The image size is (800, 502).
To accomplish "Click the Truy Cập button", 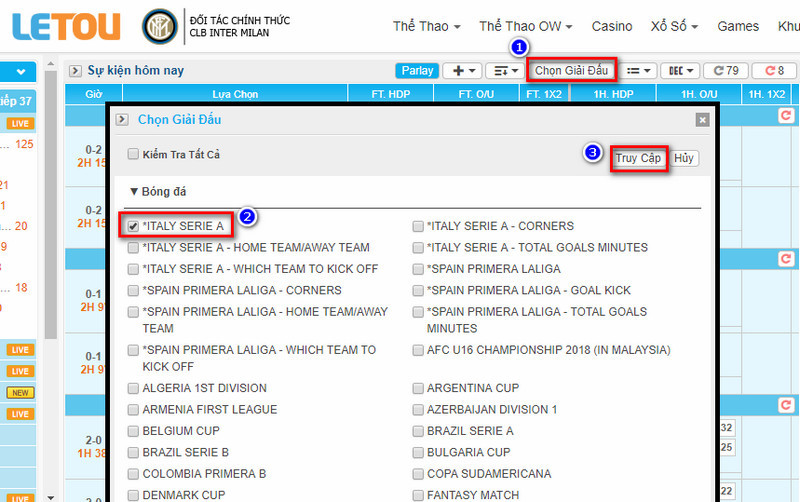I will pyautogui.click(x=639, y=159).
